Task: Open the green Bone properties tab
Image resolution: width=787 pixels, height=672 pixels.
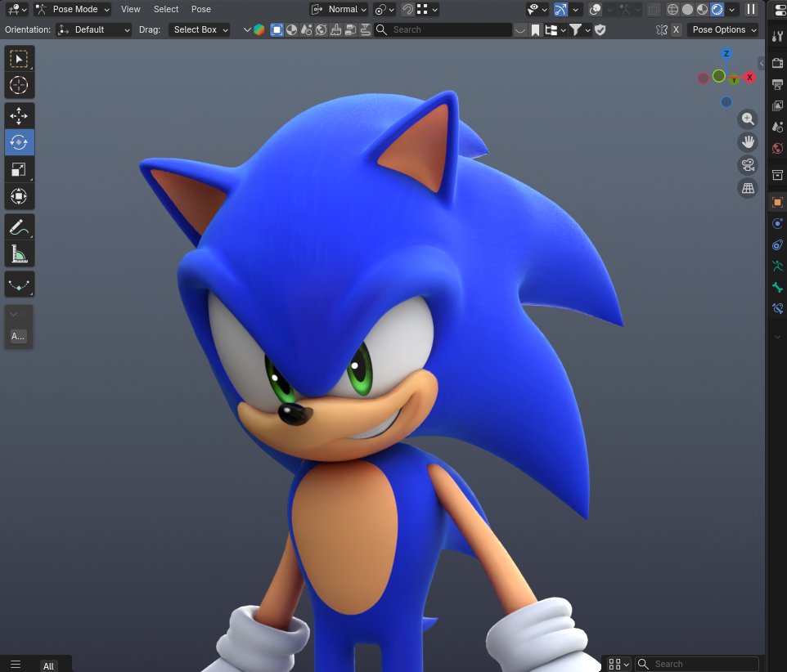Action: pyautogui.click(x=777, y=287)
